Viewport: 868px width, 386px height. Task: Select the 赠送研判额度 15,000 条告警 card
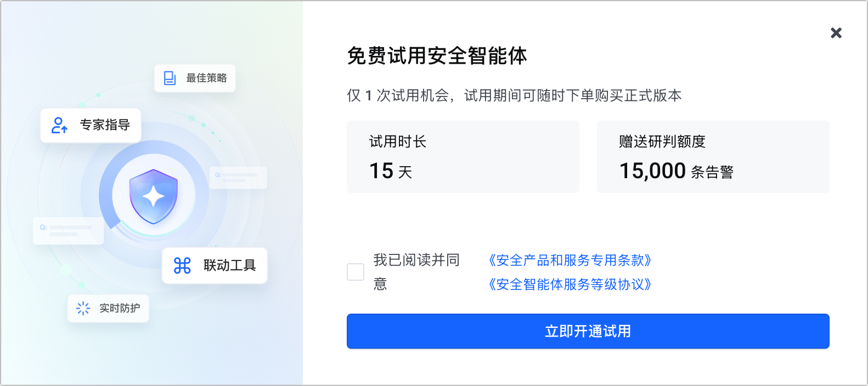(713, 157)
